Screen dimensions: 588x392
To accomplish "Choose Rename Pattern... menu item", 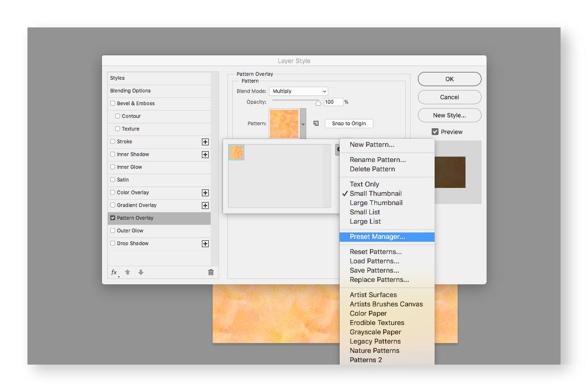I will [387, 160].
